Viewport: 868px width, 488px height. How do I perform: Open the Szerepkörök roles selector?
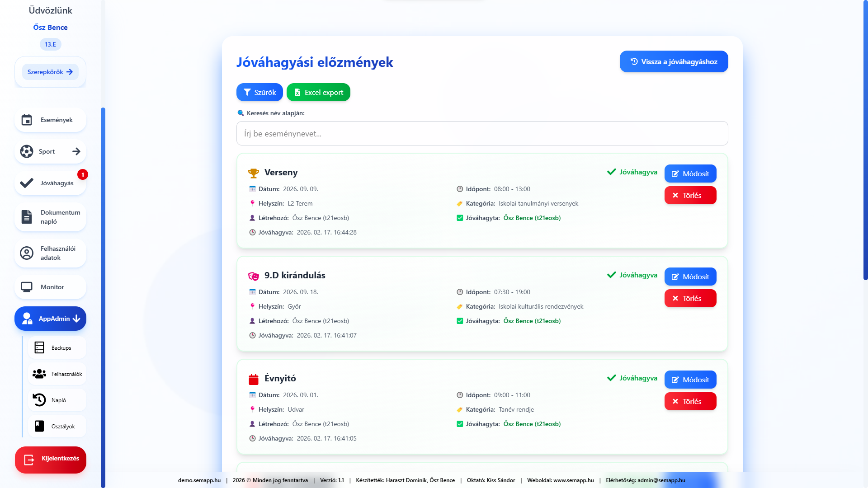point(50,72)
